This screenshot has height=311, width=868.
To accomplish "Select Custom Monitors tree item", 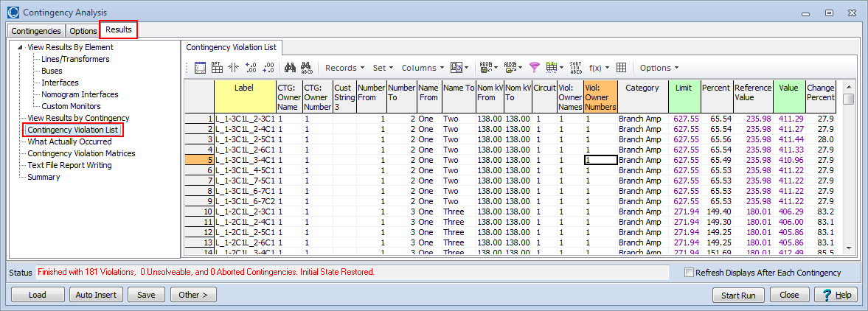I will tap(71, 106).
